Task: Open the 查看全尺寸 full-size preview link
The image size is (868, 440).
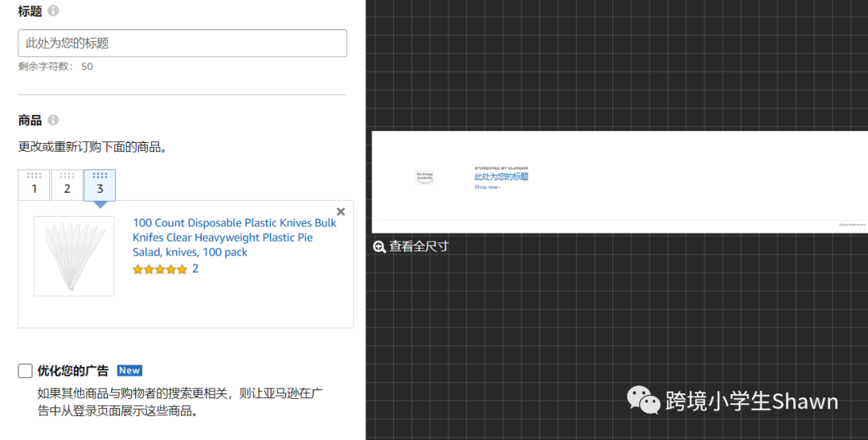Action: pyautogui.click(x=419, y=246)
